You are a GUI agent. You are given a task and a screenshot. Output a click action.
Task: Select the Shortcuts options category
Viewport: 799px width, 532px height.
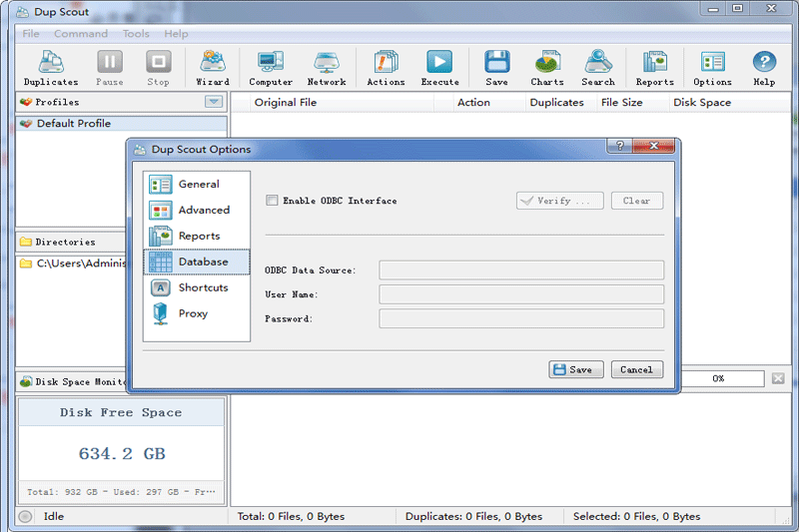[197, 287]
